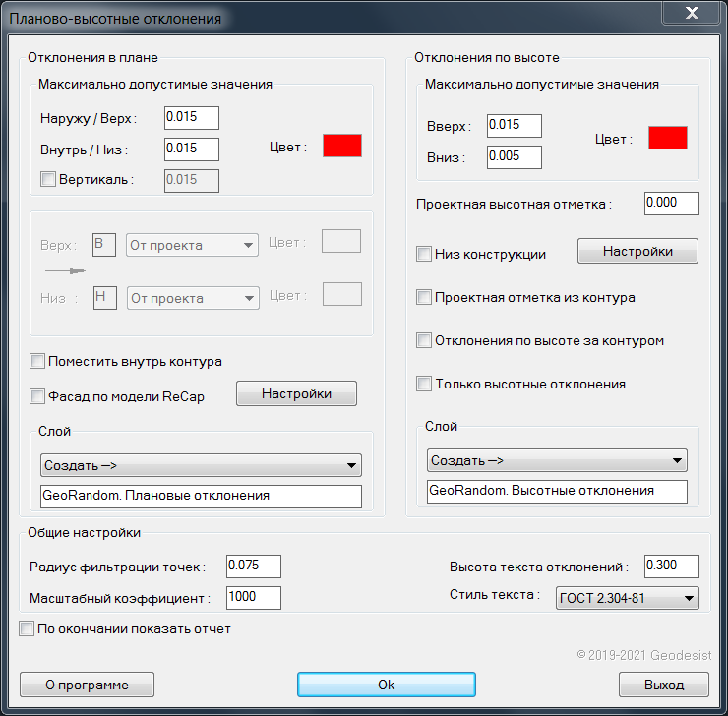
Task: Confirm with the Ok button
Action: coord(386,685)
